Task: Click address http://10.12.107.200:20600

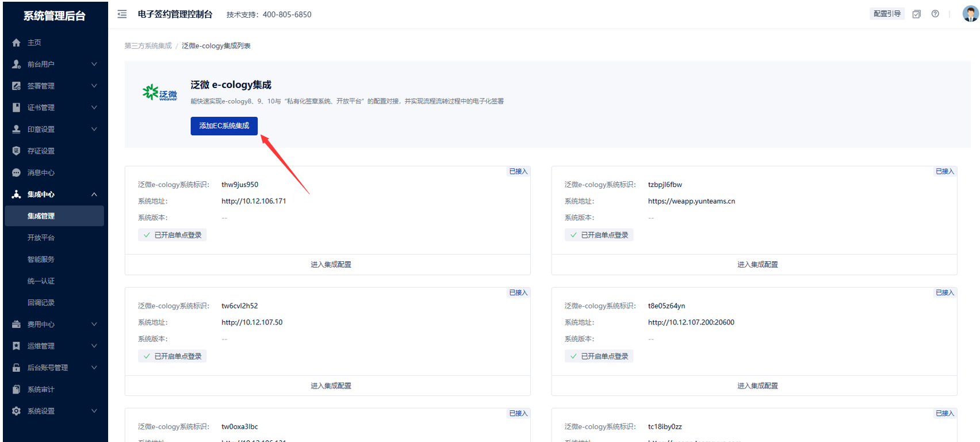Action: (691, 322)
